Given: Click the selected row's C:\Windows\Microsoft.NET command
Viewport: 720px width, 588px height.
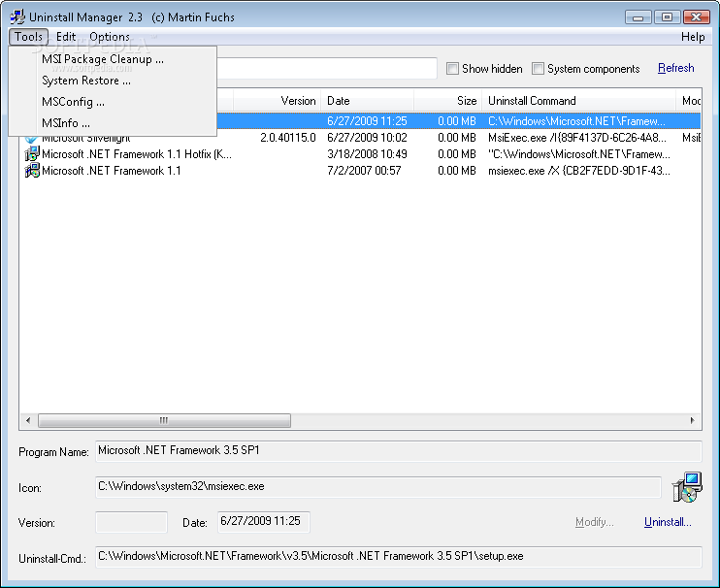Looking at the screenshot, I should pyautogui.click(x=576, y=121).
